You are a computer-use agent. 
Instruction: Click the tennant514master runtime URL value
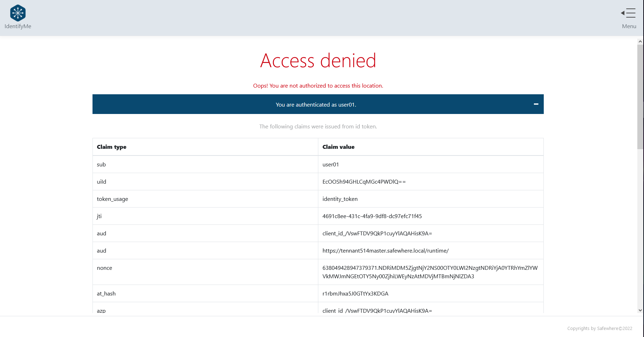(385, 251)
